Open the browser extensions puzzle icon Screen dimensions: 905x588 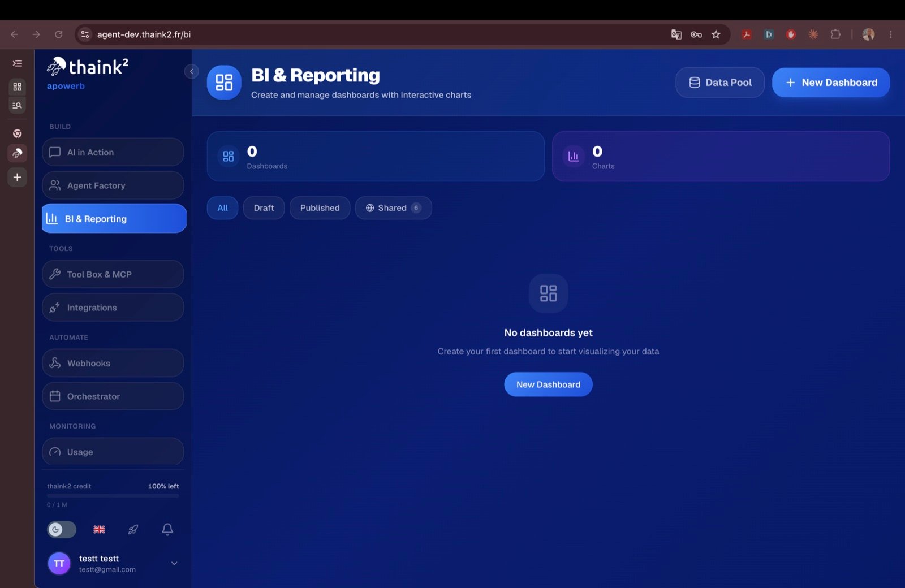point(835,34)
